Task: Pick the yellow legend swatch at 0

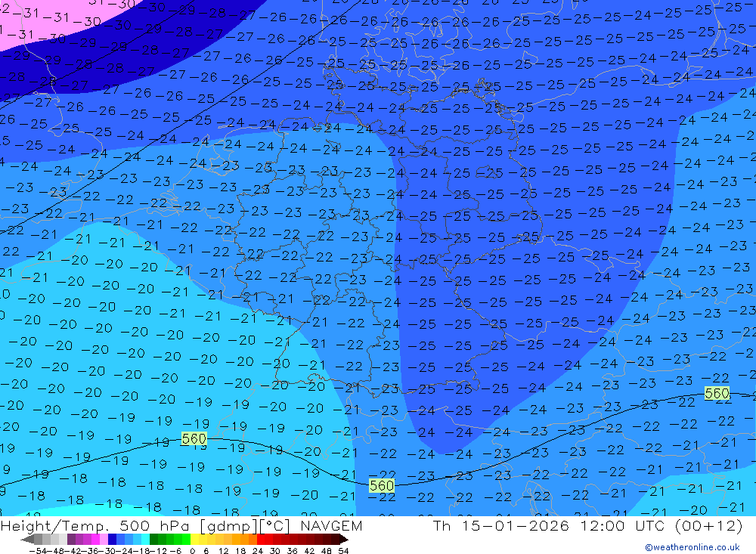Action: (x=195, y=539)
